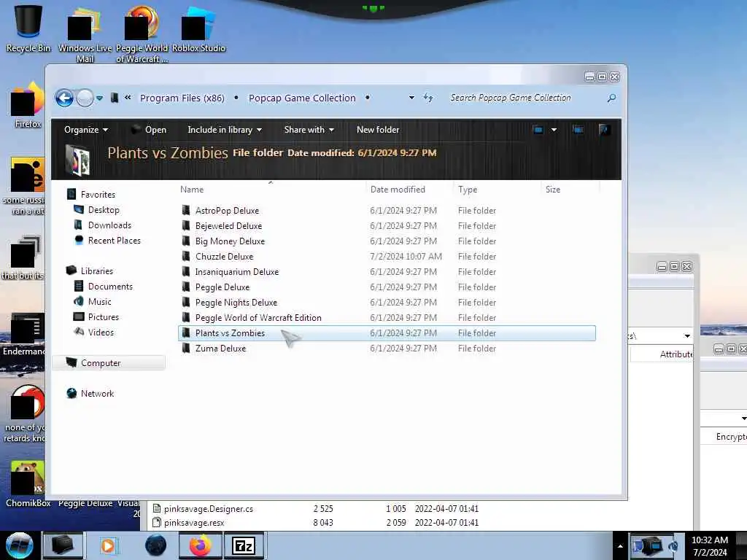Select Popcap Game Collection breadcrumb

[302, 98]
